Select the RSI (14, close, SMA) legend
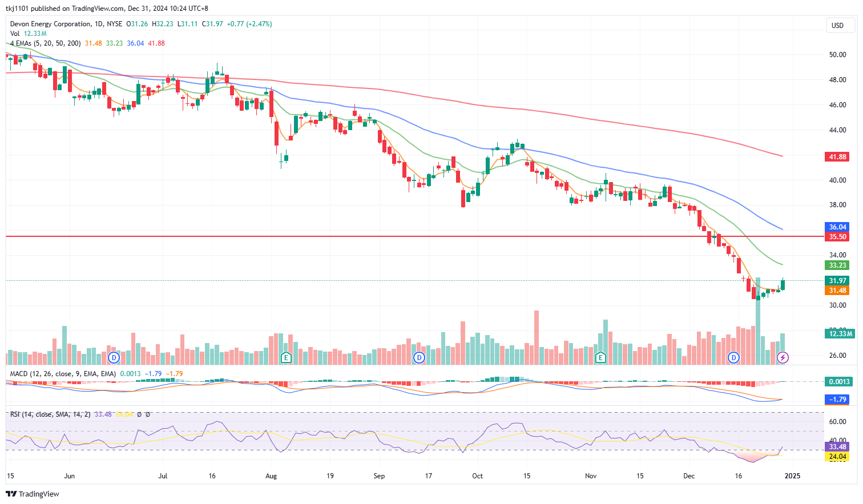This screenshot has height=504, width=863. click(50, 414)
